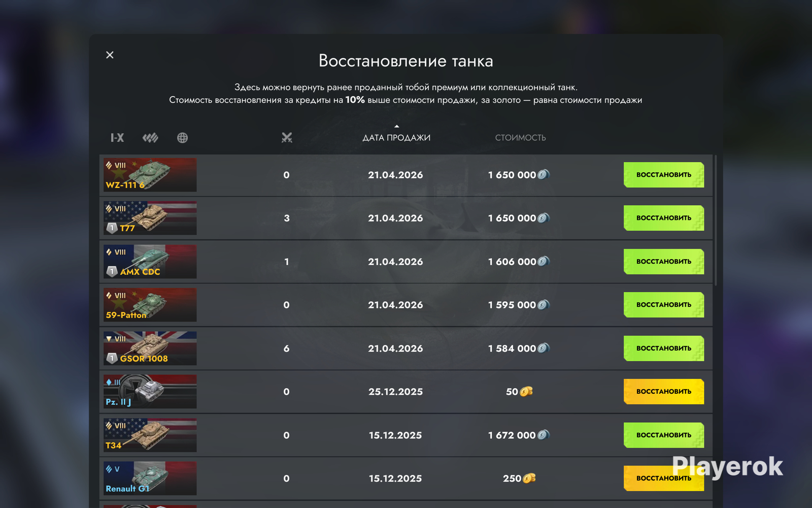
Task: Click the gold coin icon next to 50
Action: [x=526, y=392]
